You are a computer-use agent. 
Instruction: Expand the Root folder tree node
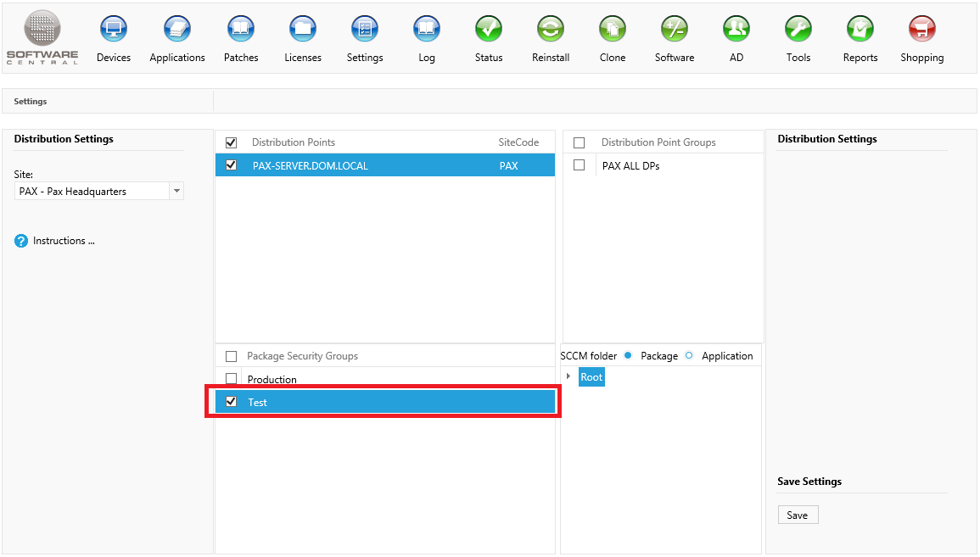click(568, 376)
